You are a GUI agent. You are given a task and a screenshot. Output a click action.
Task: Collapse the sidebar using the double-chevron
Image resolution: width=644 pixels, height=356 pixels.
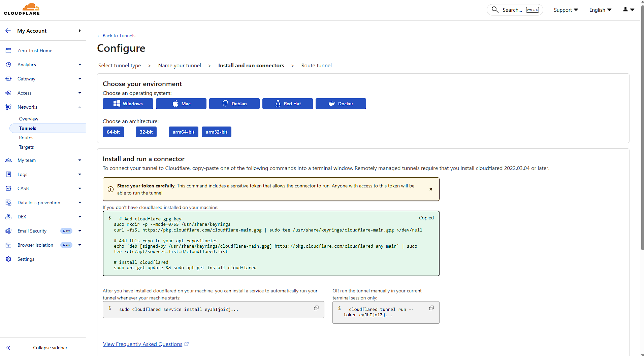click(x=8, y=348)
